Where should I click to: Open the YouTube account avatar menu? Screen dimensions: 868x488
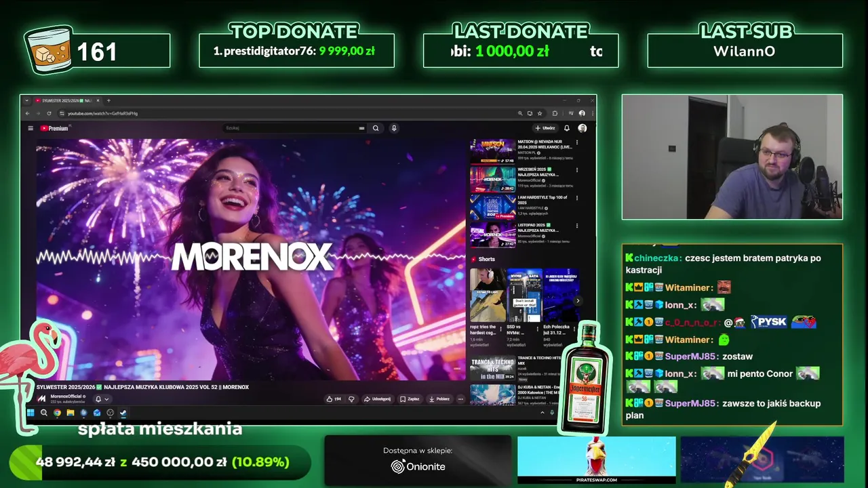(x=582, y=128)
